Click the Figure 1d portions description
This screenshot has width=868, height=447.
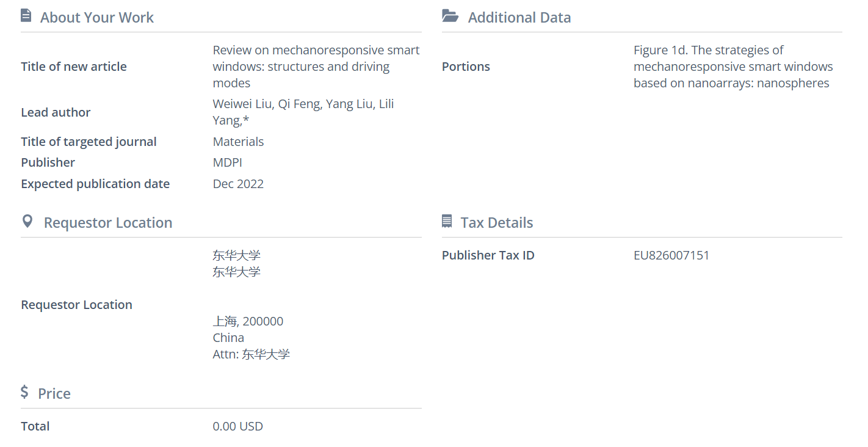(732, 67)
